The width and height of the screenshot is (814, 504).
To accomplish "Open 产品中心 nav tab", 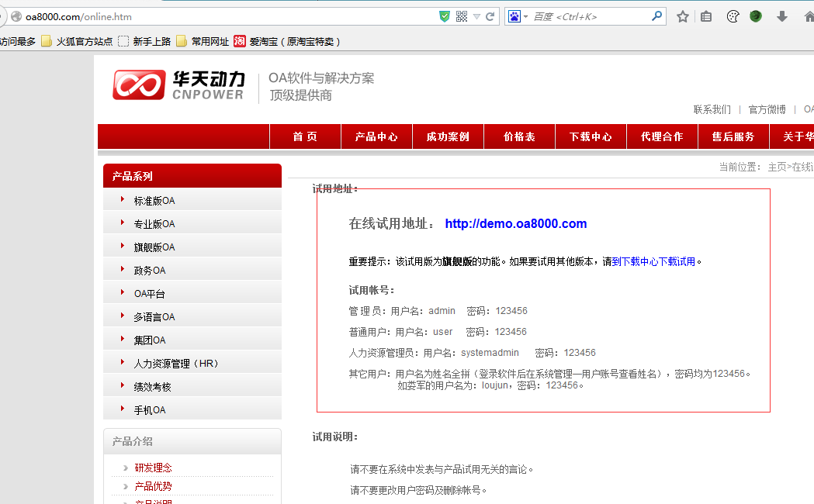I will pos(376,136).
